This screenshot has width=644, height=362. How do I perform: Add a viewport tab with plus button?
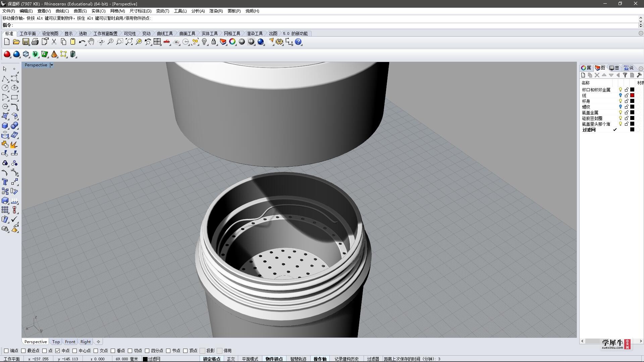click(x=98, y=342)
